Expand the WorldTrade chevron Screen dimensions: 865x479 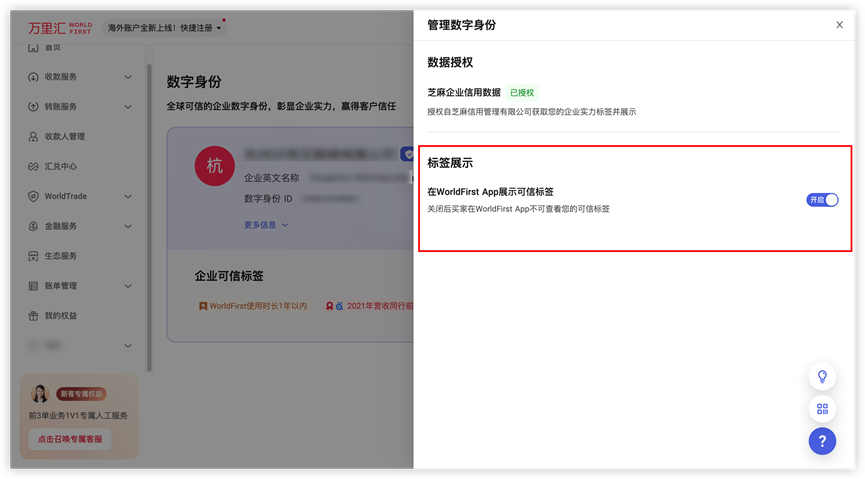[128, 196]
